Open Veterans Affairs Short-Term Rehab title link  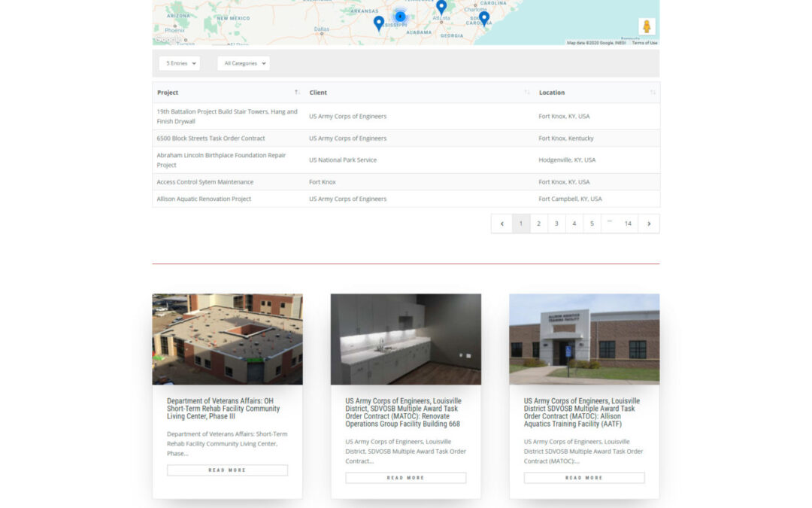click(x=223, y=409)
